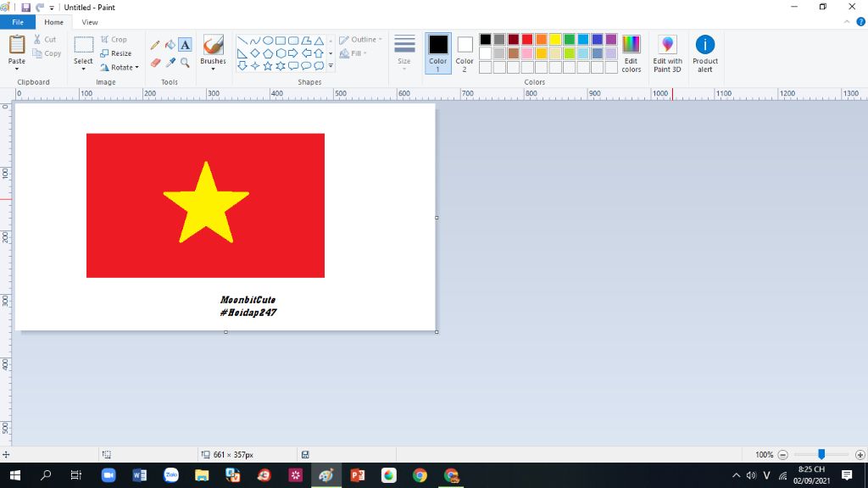Pick the Hexagon shape
Image resolution: width=868 pixels, height=488 pixels.
[x=281, y=53]
